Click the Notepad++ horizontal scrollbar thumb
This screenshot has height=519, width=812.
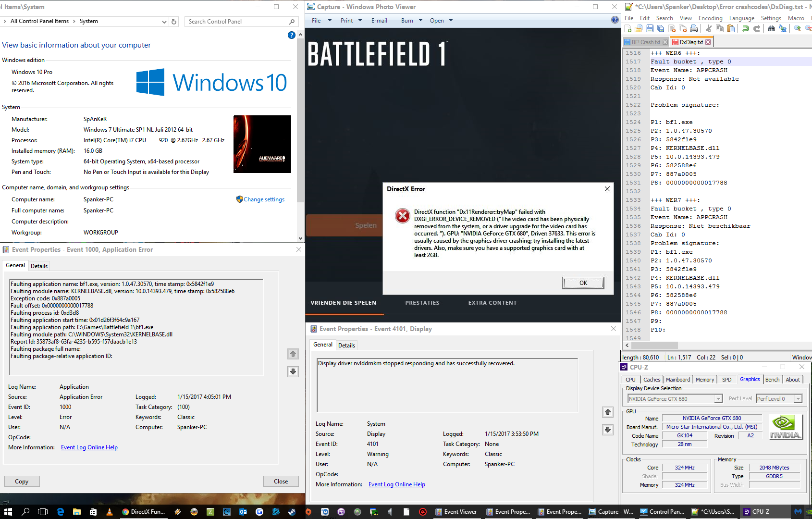tap(654, 346)
